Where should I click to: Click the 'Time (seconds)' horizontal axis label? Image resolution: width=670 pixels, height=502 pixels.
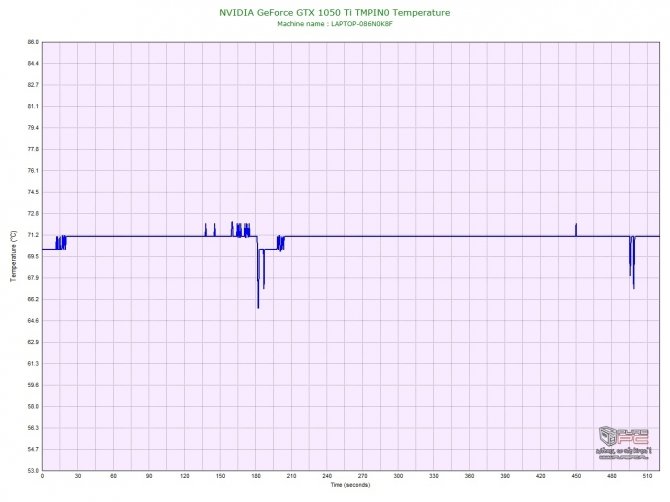(350, 485)
